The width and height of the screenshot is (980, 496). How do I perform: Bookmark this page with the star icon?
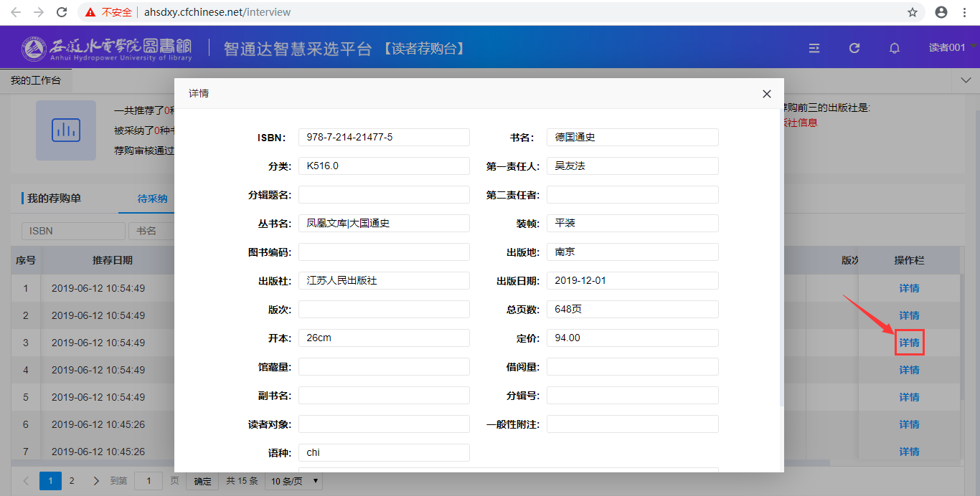[912, 12]
